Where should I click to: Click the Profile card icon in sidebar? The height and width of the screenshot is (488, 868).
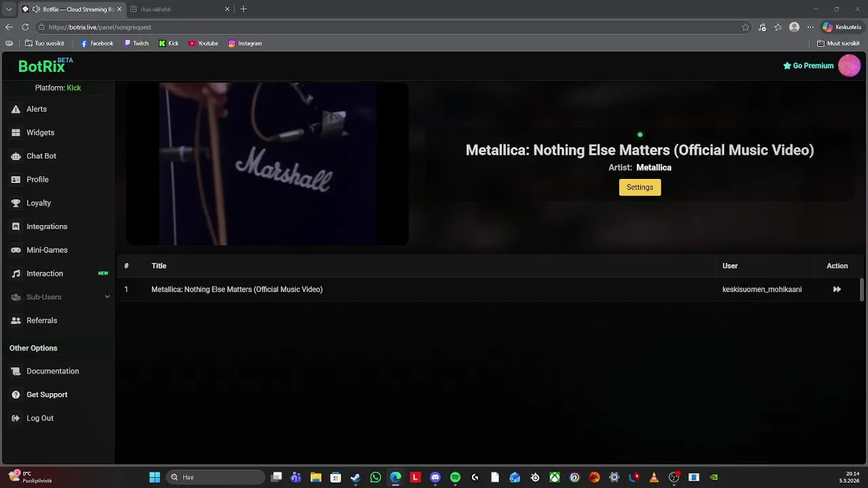click(16, 180)
